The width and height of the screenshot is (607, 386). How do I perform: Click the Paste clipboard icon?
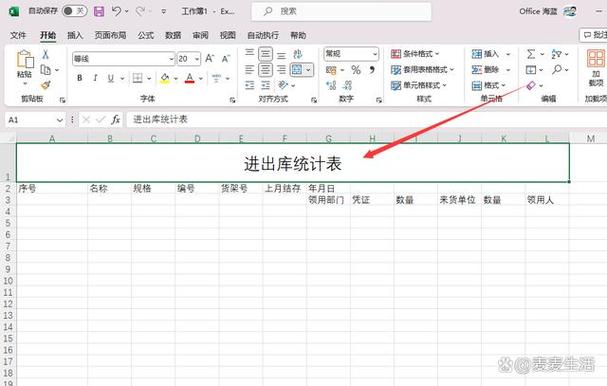tap(24, 59)
